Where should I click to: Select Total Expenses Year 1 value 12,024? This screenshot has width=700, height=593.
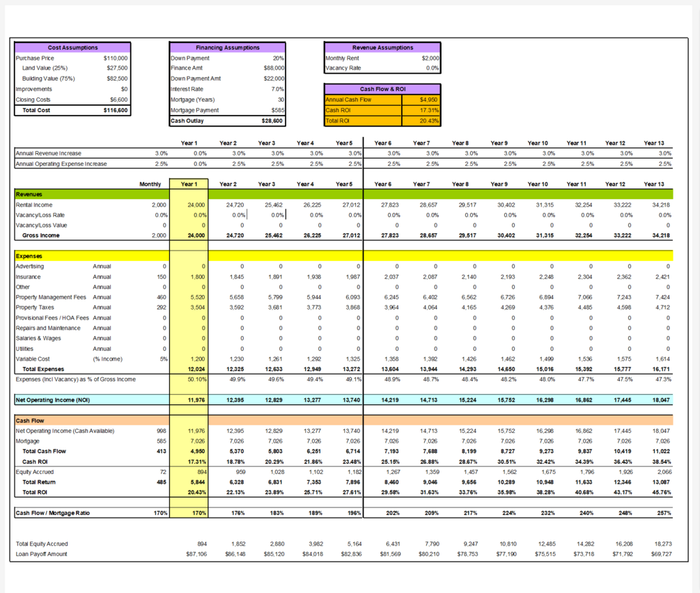tap(196, 369)
